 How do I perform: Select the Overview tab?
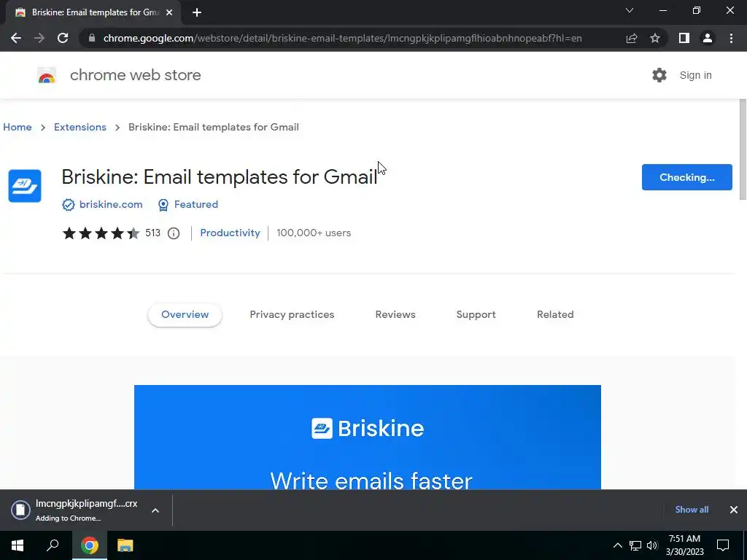[185, 315]
